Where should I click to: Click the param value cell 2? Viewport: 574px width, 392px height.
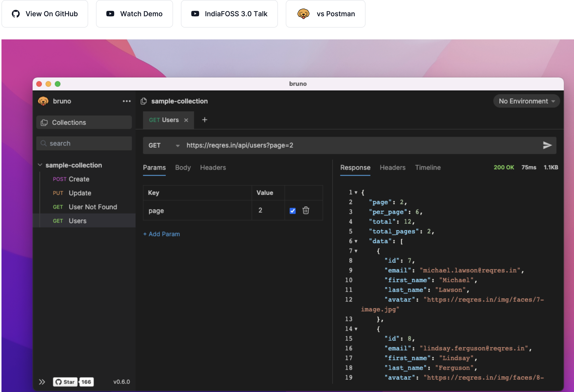pos(268,211)
